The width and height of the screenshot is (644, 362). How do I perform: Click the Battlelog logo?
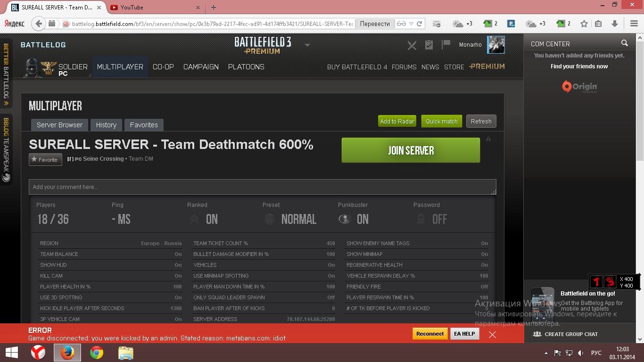(43, 45)
